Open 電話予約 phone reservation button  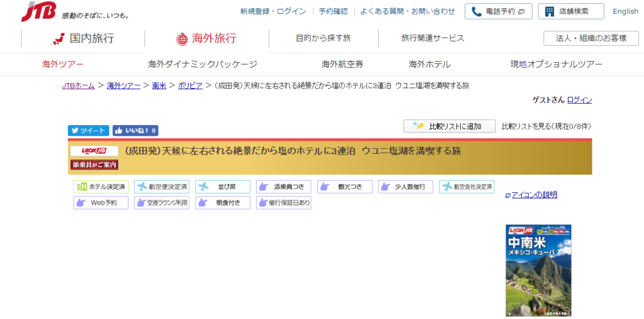pyautogui.click(x=498, y=11)
